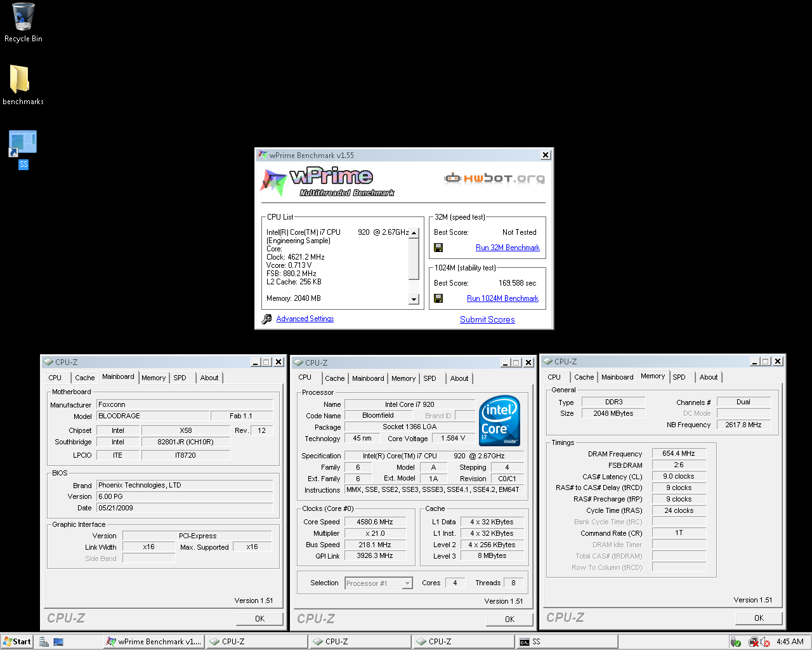The image size is (812, 650).
Task: Click CPU-Z Mainboard window title icon
Action: (48, 362)
